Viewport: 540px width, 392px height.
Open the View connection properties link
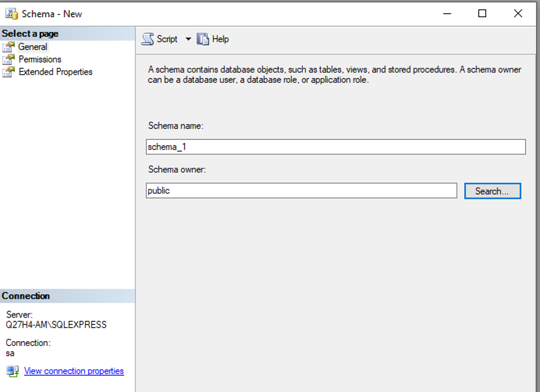[x=74, y=371]
